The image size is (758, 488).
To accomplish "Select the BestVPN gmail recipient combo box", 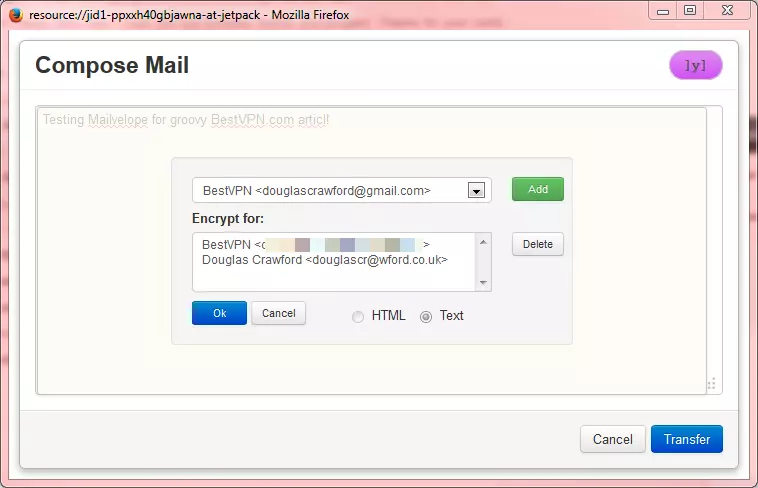I will (342, 191).
